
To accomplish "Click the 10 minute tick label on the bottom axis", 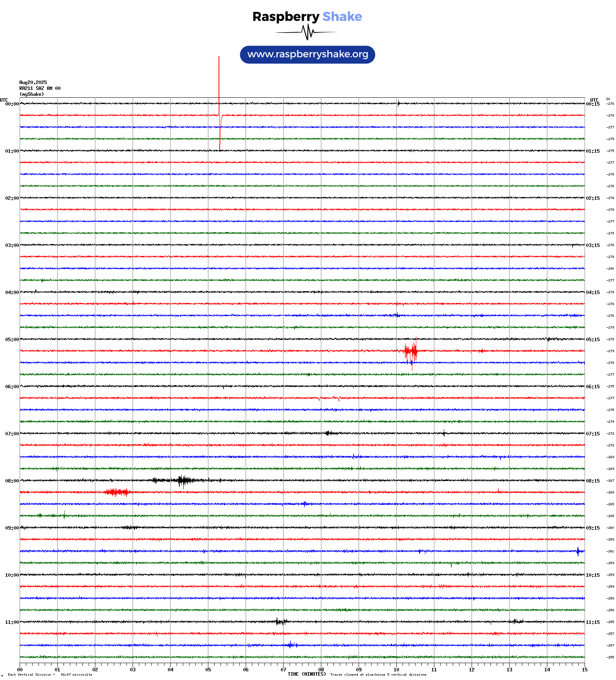I will click(x=396, y=670).
